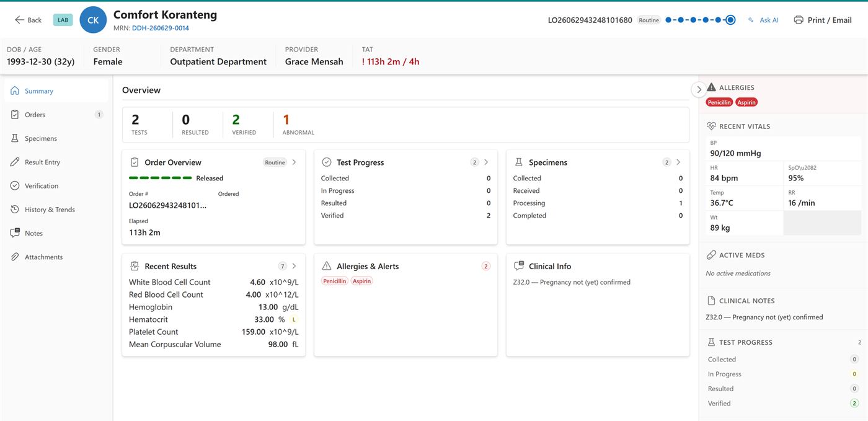Screen dimensions: 868x421
Task: Click the Routine badge in Order Overview card
Action: tap(275, 162)
